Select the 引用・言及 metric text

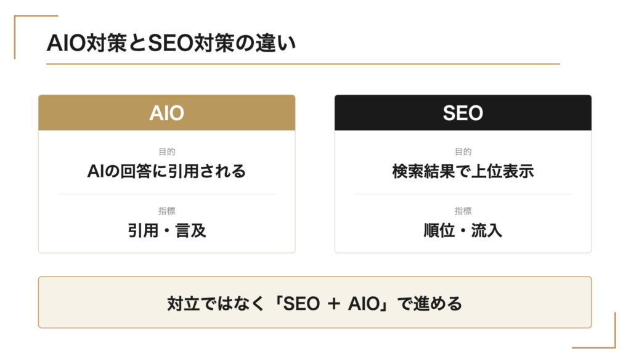click(x=166, y=231)
